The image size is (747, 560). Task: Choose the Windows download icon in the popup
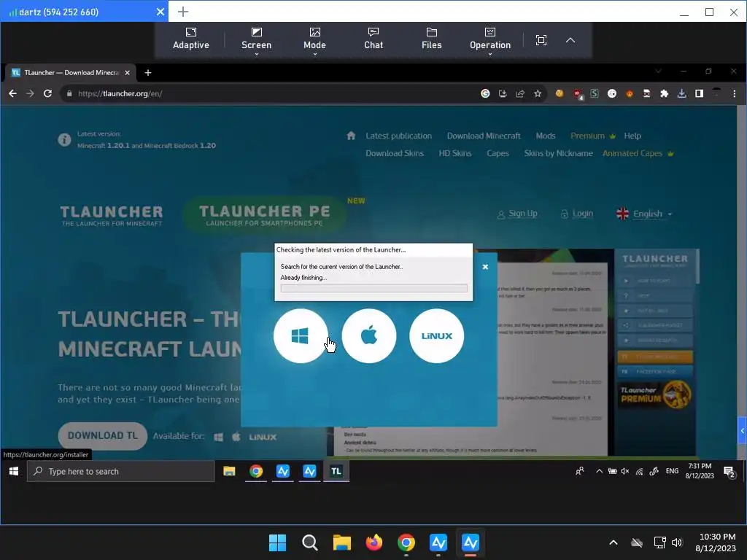301,335
